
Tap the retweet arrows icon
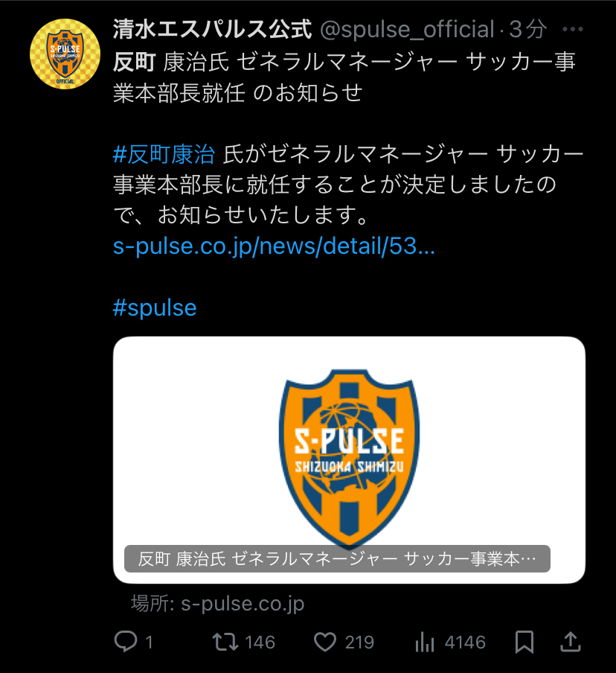[225, 642]
